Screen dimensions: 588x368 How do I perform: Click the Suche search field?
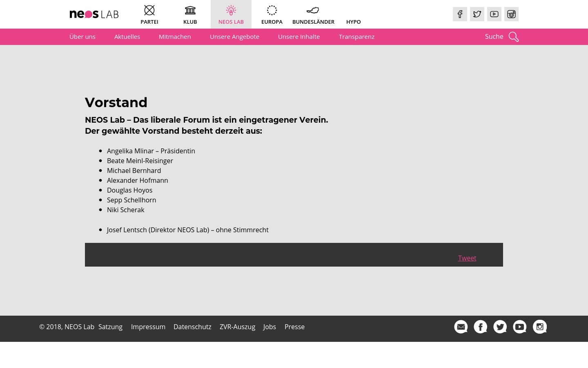click(x=494, y=37)
